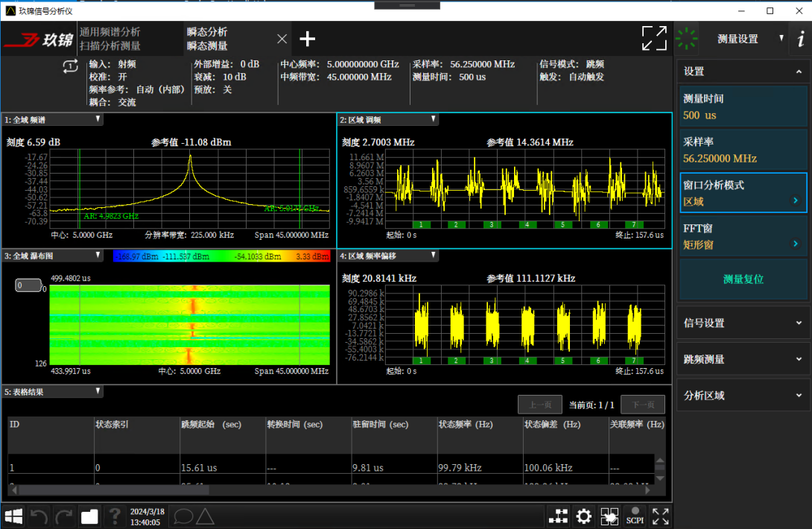Image resolution: width=812 pixels, height=529 pixels.
Task: Expand the 信号设置 section
Action: pyautogui.click(x=743, y=323)
